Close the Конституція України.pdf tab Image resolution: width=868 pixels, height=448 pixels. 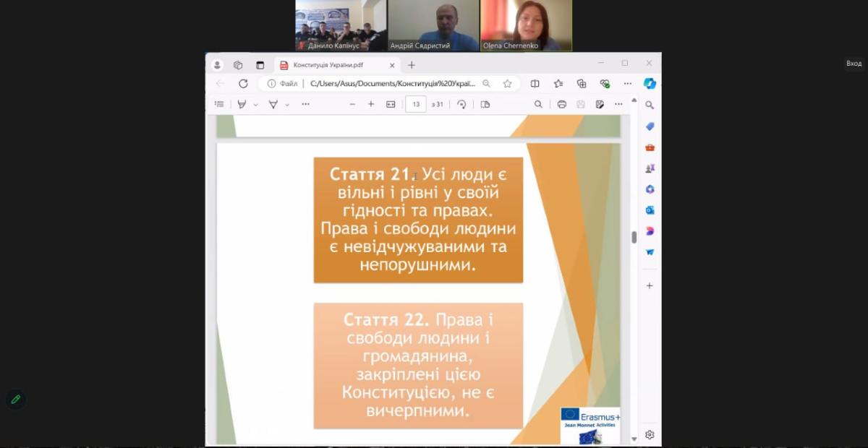391,65
